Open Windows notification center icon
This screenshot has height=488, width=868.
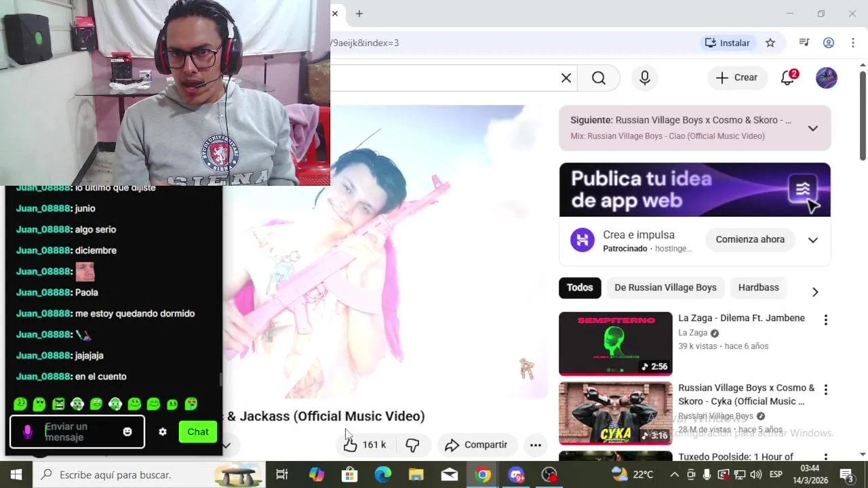click(846, 474)
